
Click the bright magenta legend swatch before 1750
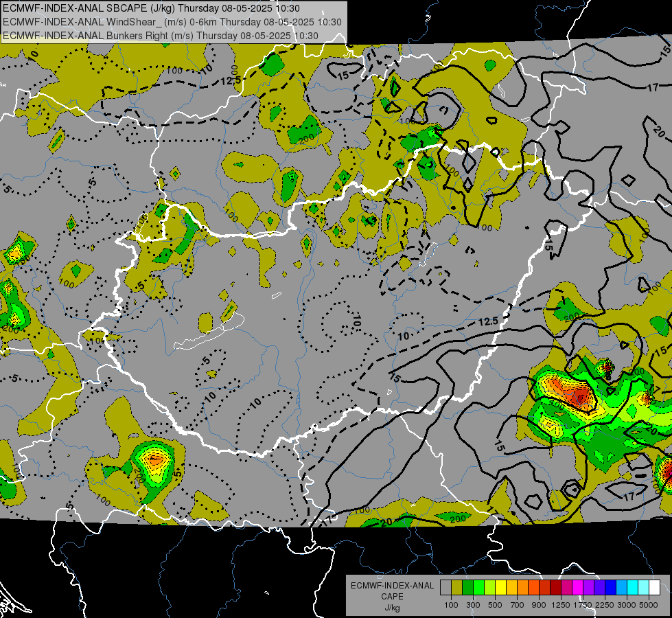click(x=578, y=588)
